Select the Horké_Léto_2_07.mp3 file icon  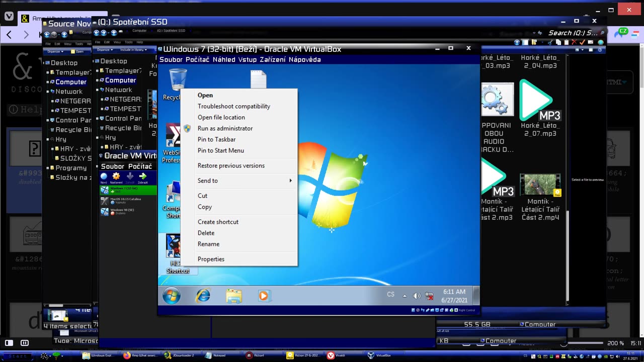[x=540, y=101]
